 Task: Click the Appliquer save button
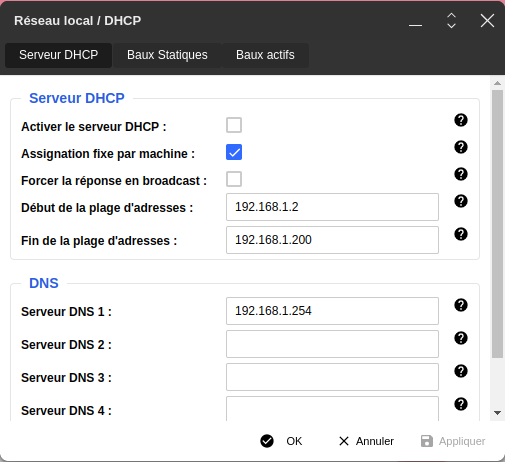(x=453, y=441)
